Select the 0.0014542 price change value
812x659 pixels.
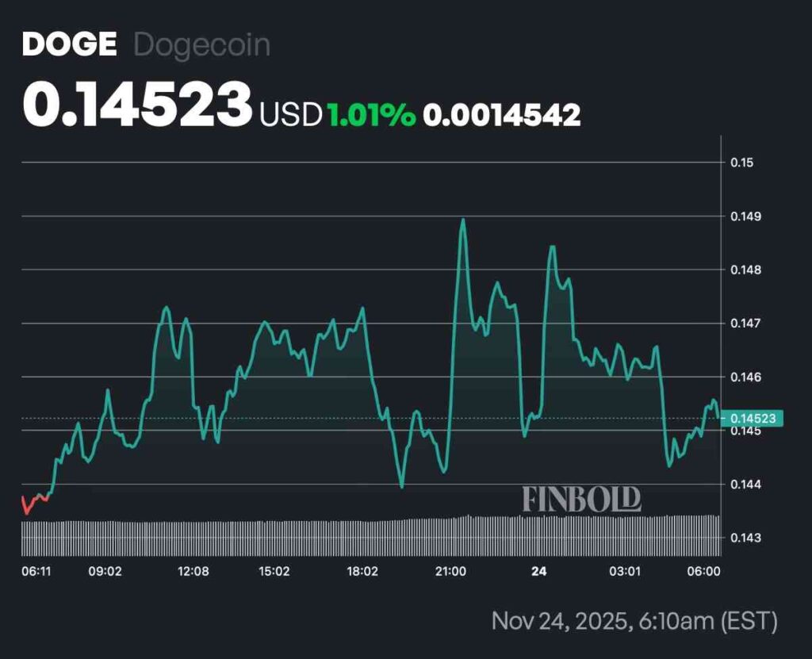point(502,114)
